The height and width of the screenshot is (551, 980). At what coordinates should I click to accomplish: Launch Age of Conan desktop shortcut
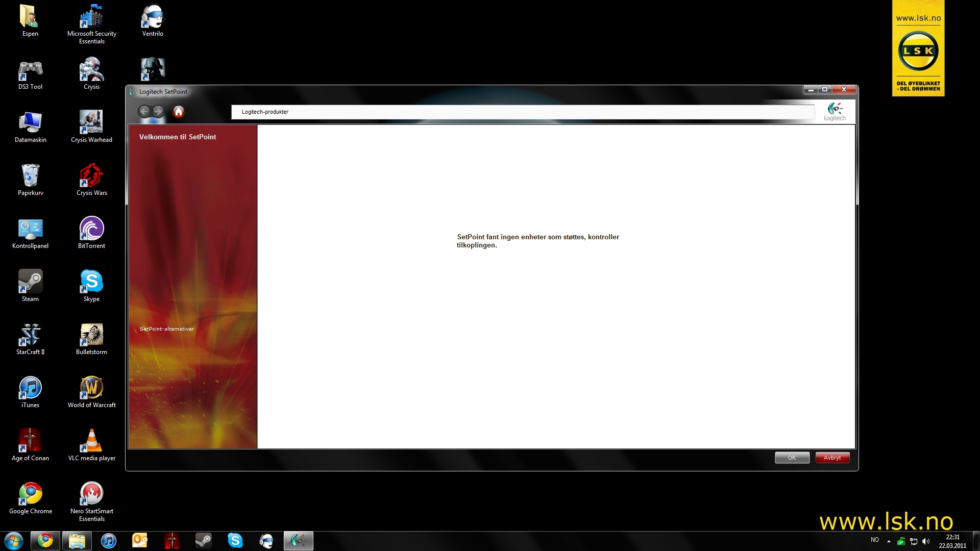[30, 445]
